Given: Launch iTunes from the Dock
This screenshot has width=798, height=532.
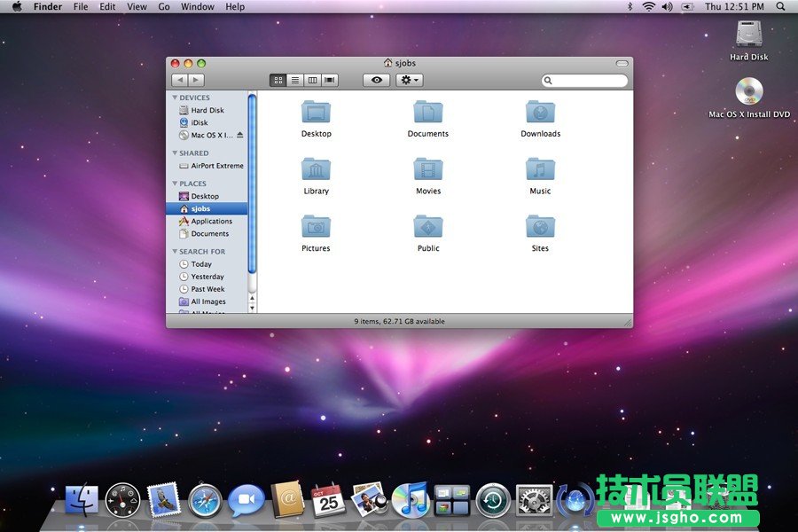Looking at the screenshot, I should [412, 499].
